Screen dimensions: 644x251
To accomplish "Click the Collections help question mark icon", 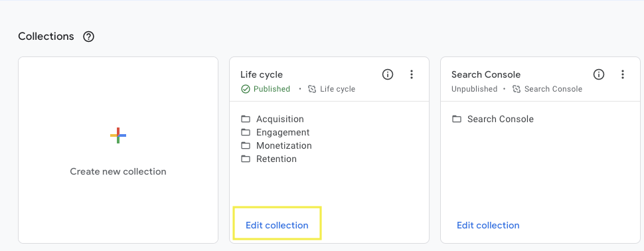I will (88, 37).
